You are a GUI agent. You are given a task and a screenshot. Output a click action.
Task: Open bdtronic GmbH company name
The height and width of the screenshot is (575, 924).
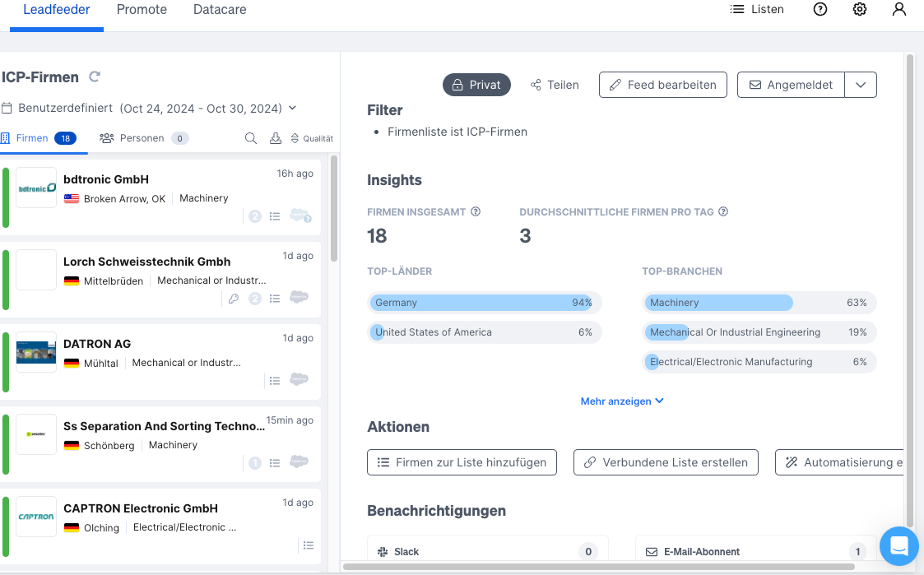(x=106, y=179)
